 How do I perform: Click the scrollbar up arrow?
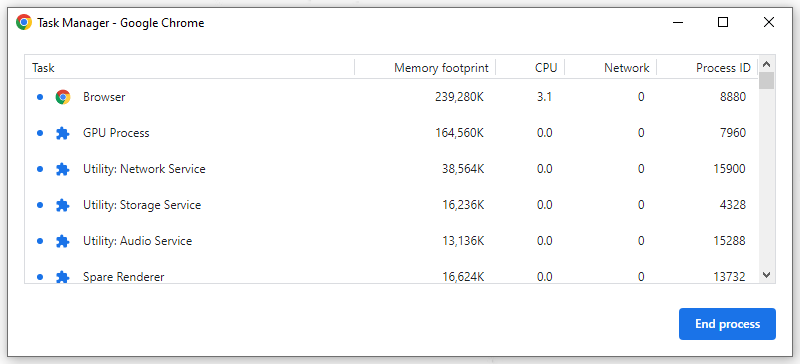766,64
